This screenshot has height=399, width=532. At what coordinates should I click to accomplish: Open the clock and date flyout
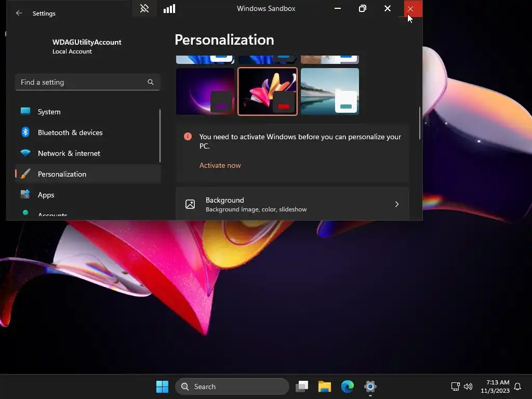[495, 387]
